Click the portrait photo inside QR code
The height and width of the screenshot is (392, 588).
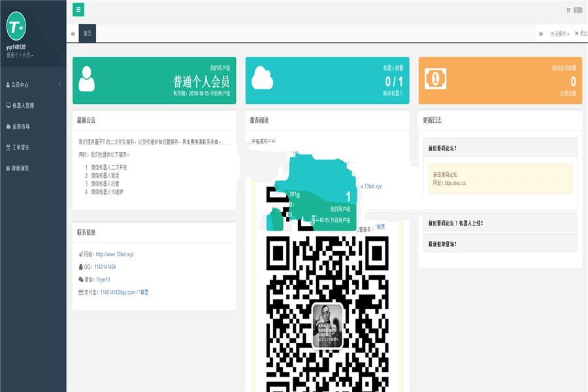327,325
